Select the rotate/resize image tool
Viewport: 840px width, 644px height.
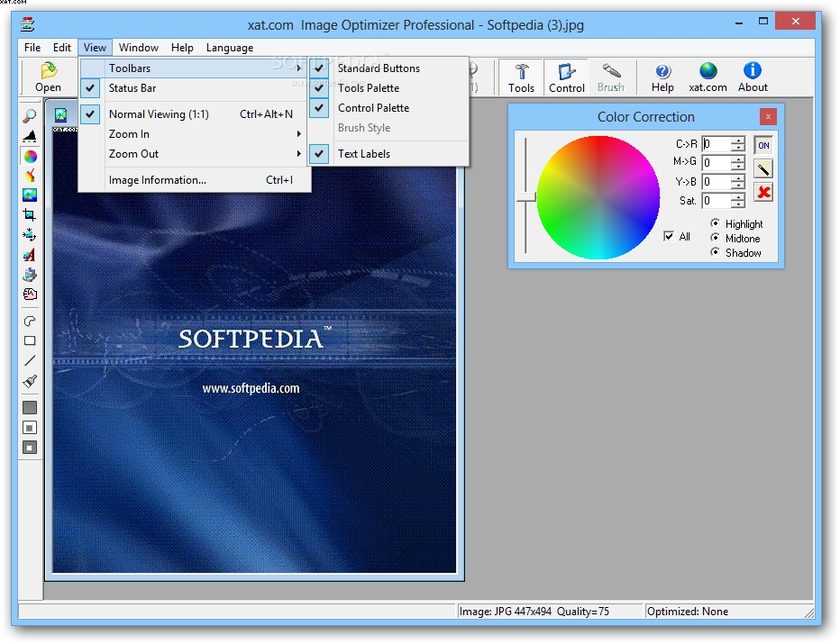pyautogui.click(x=30, y=235)
